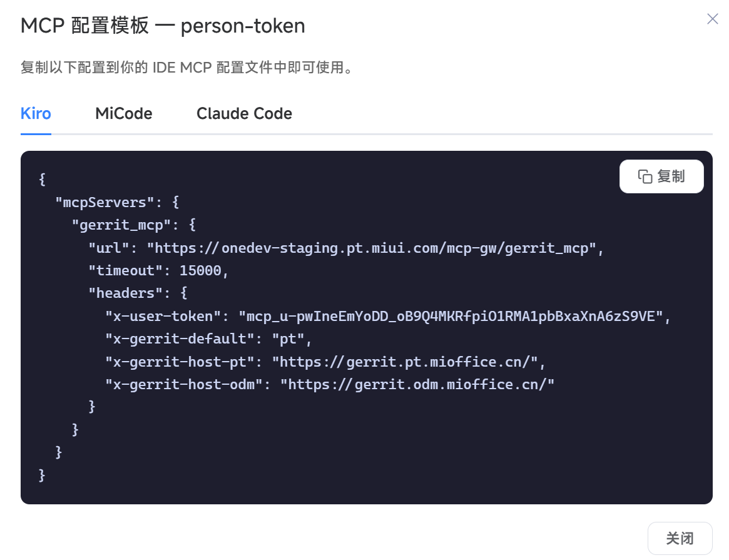Click the x-user-token value string
The width and height of the screenshot is (729, 560).
coord(451,317)
